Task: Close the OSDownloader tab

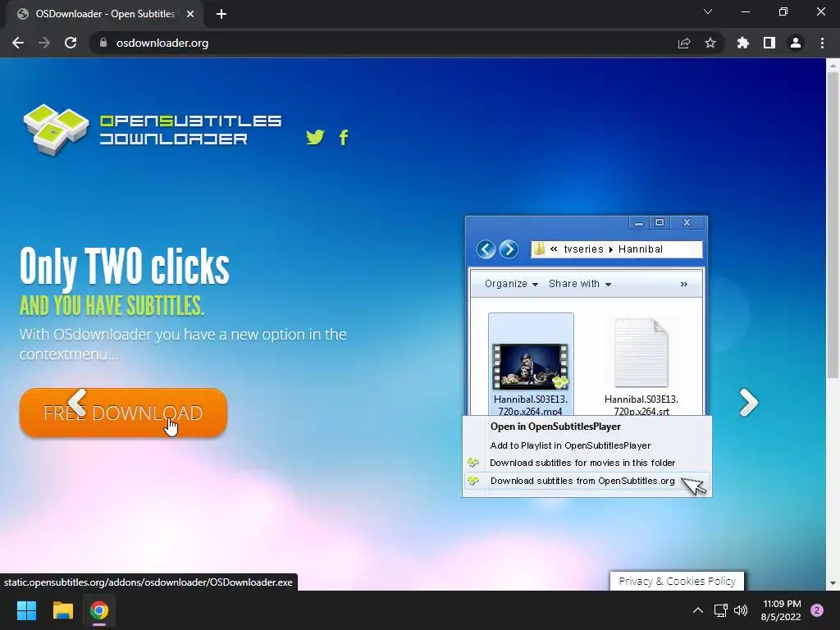Action: click(x=190, y=14)
